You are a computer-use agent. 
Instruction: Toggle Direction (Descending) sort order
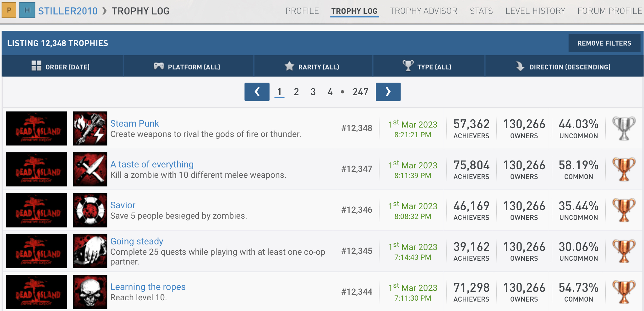pyautogui.click(x=564, y=67)
